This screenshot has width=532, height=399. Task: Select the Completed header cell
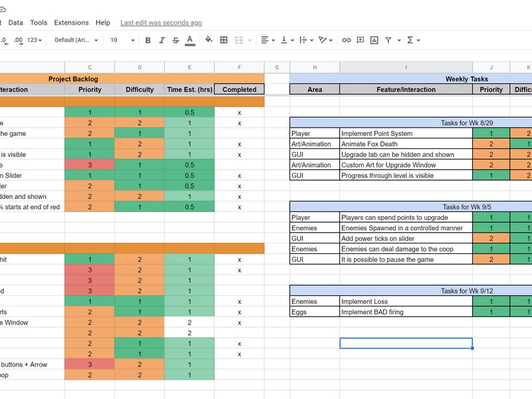(239, 89)
